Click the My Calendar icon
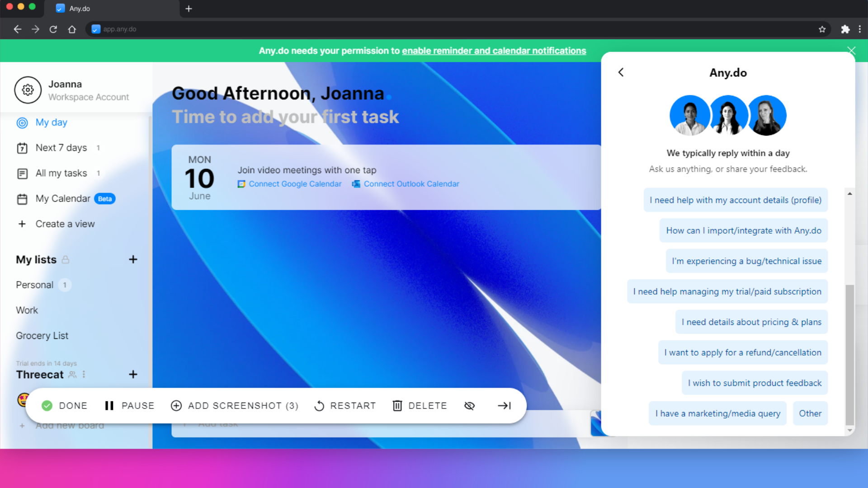The height and width of the screenshot is (488, 868). pyautogui.click(x=22, y=199)
